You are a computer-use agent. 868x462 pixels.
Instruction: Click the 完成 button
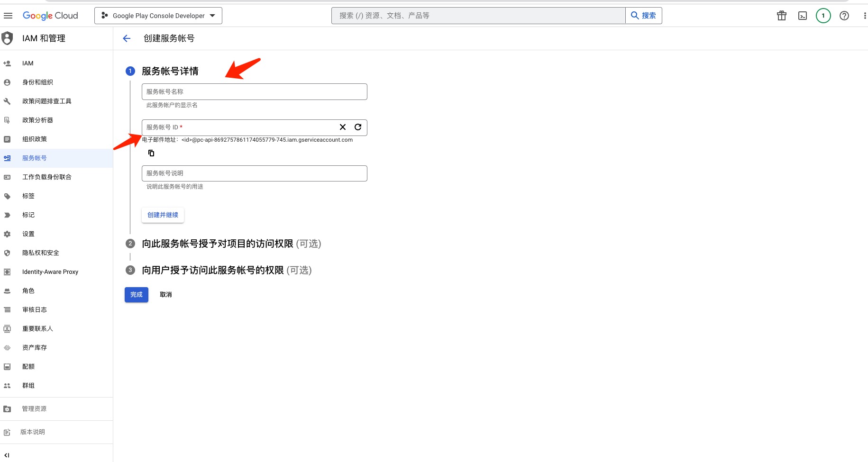point(137,295)
